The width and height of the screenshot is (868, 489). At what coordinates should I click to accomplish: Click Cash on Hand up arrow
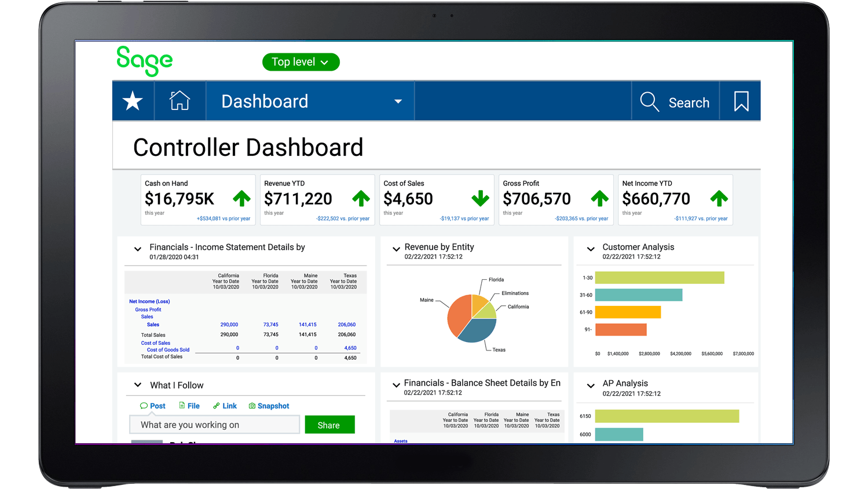(242, 199)
